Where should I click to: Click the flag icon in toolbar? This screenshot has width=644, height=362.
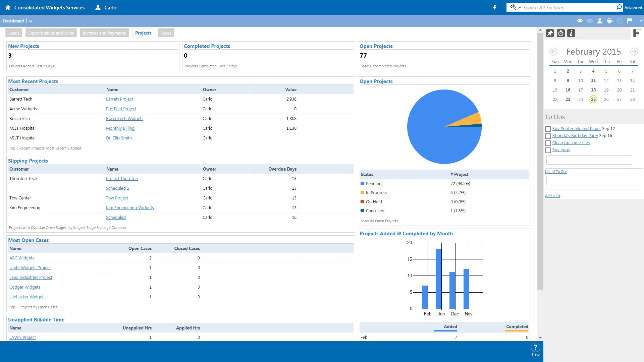coord(630,21)
